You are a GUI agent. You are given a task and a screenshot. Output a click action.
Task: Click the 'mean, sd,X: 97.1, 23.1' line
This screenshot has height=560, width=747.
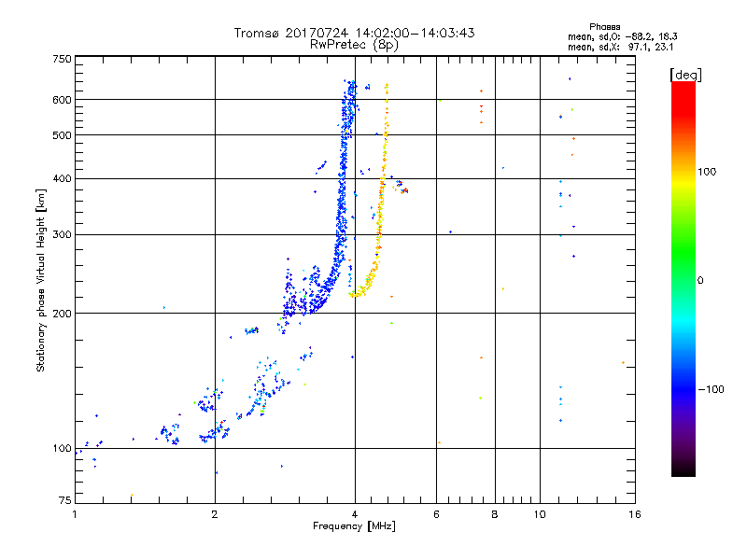[x=620, y=47]
